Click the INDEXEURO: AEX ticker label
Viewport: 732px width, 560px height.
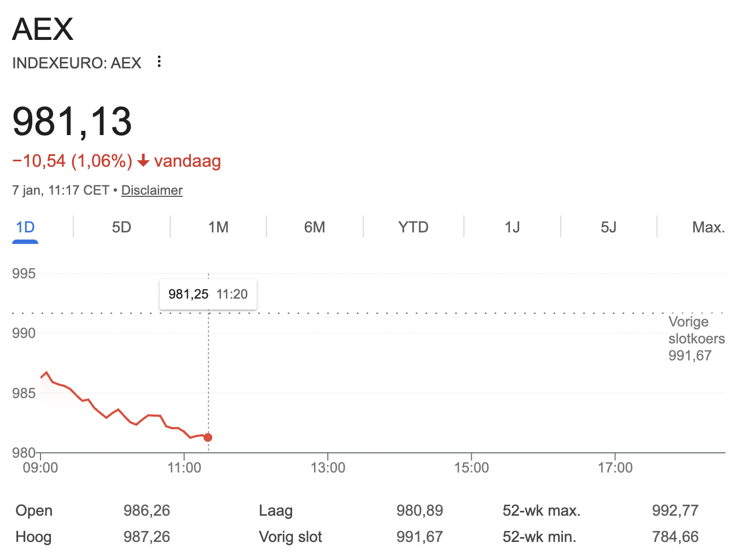[x=77, y=62]
